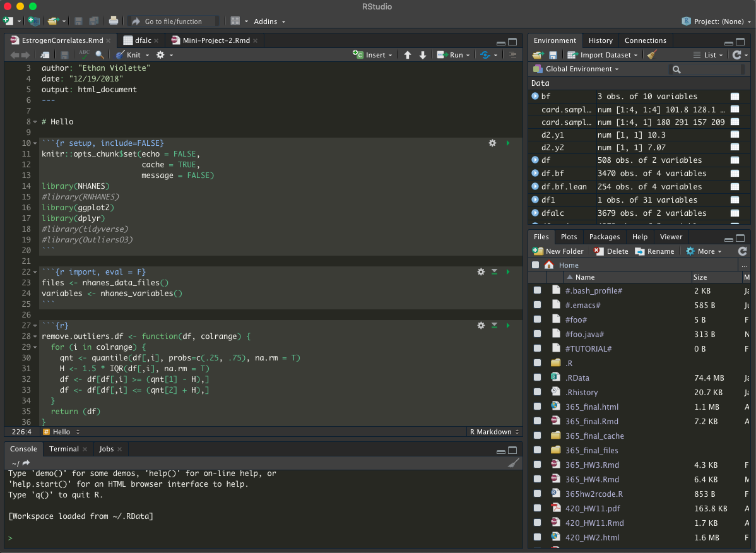This screenshot has width=756, height=553.
Task: Switch to the Mini-Project-2.Rmd tab
Action: pos(214,40)
